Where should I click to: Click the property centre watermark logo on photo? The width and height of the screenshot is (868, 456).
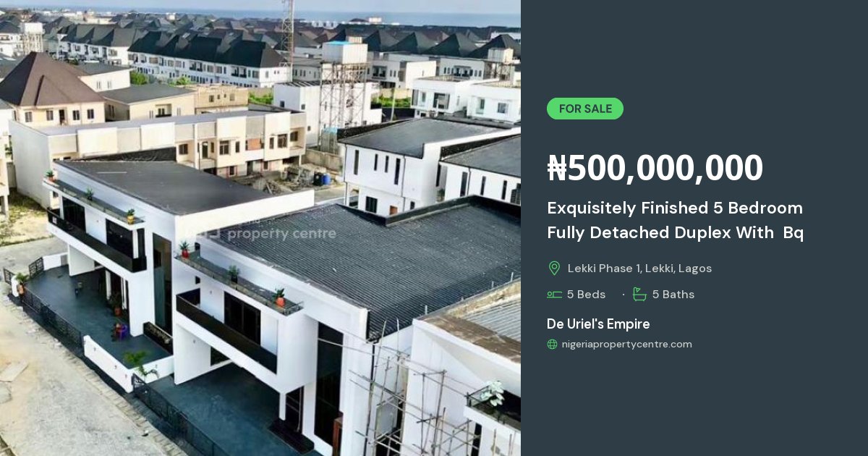click(269, 233)
